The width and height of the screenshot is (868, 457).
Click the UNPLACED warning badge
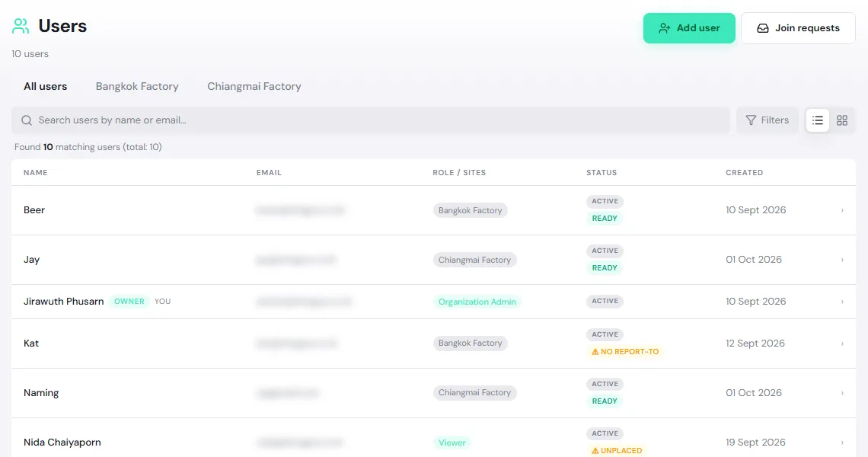click(617, 450)
